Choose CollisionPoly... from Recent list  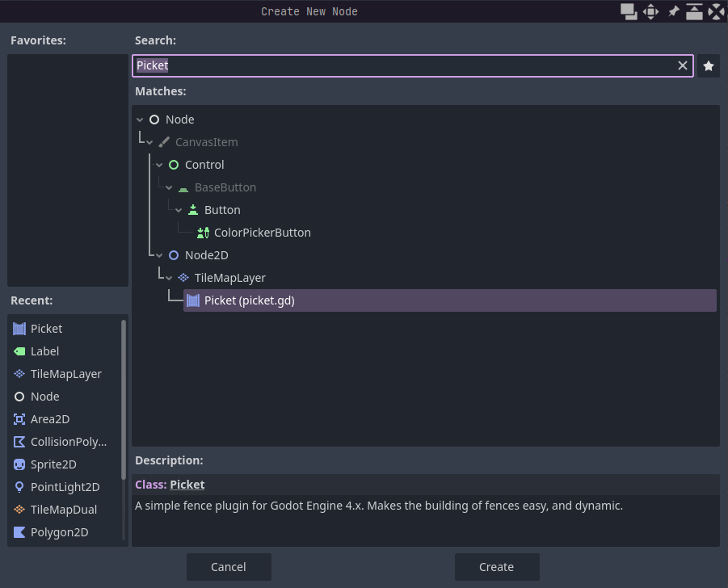tap(69, 442)
